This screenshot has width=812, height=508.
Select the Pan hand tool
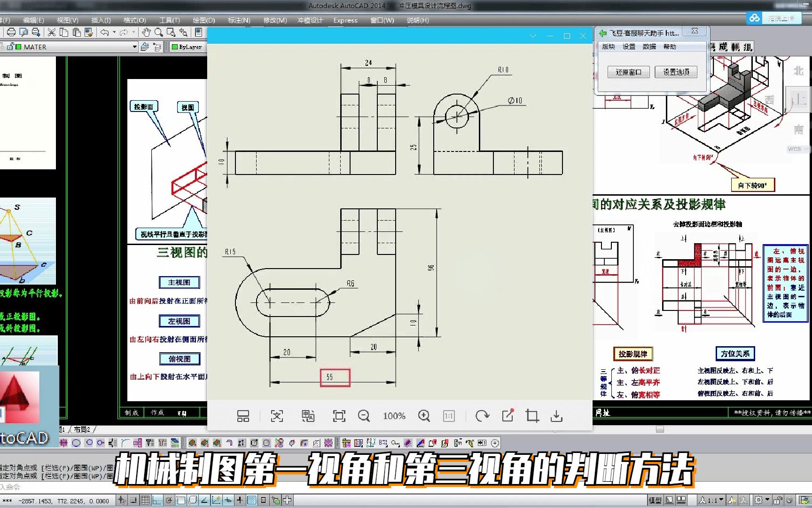pyautogui.click(x=146, y=32)
